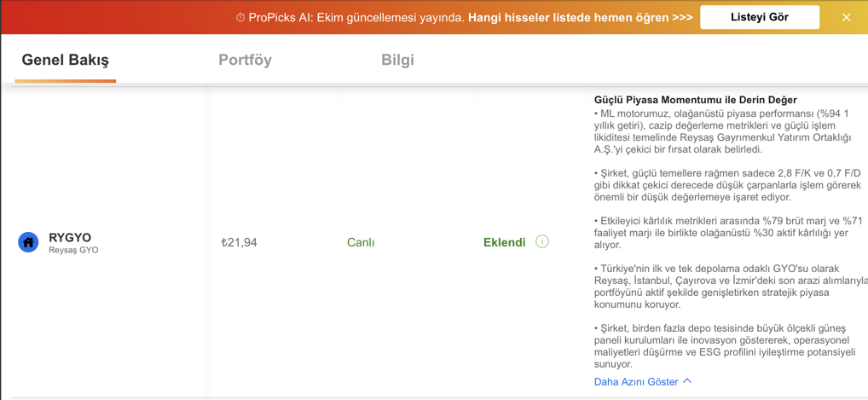This screenshot has width=868, height=400.
Task: Dismiss the ProPicks AI banner
Action: pos(846,17)
